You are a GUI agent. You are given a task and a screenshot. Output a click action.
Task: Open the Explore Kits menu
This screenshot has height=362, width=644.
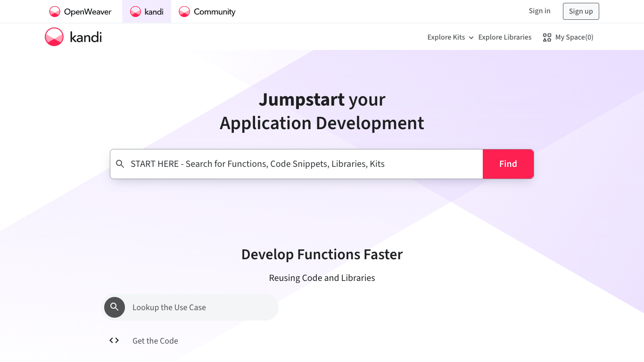[450, 37]
